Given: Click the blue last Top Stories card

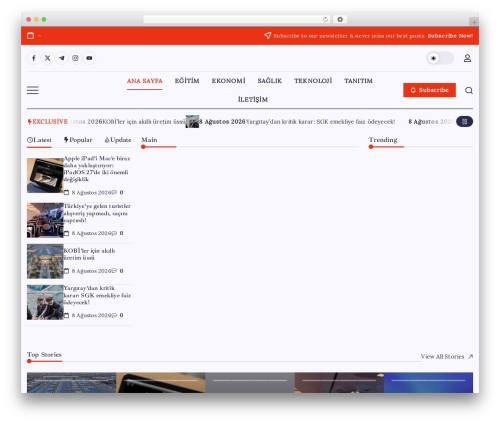Looking at the screenshot, I should click(x=428, y=383).
